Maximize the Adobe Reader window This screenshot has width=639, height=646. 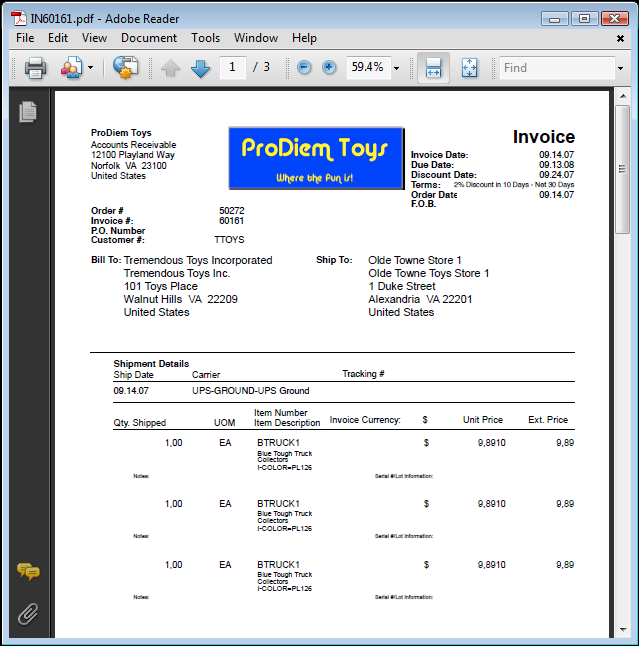point(584,19)
